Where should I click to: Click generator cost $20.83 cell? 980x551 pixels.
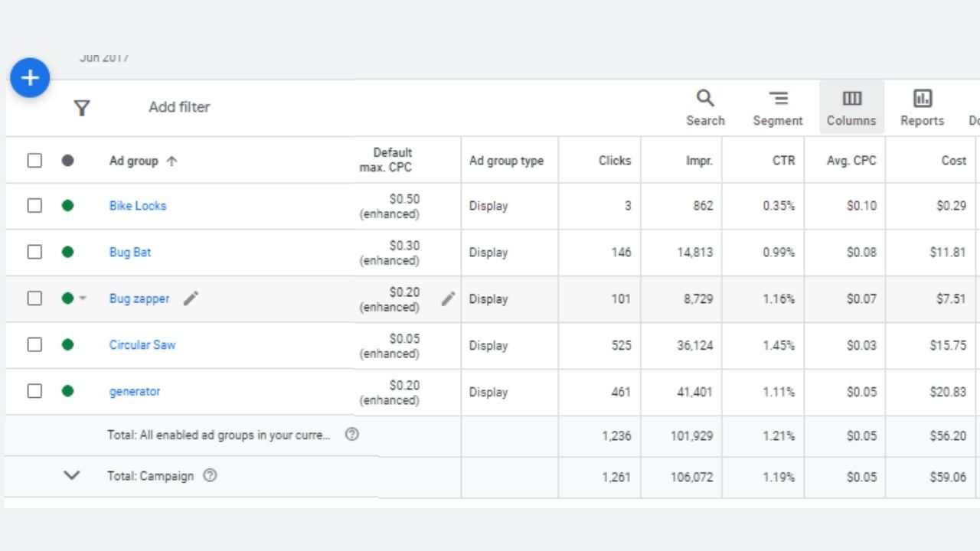pos(948,392)
